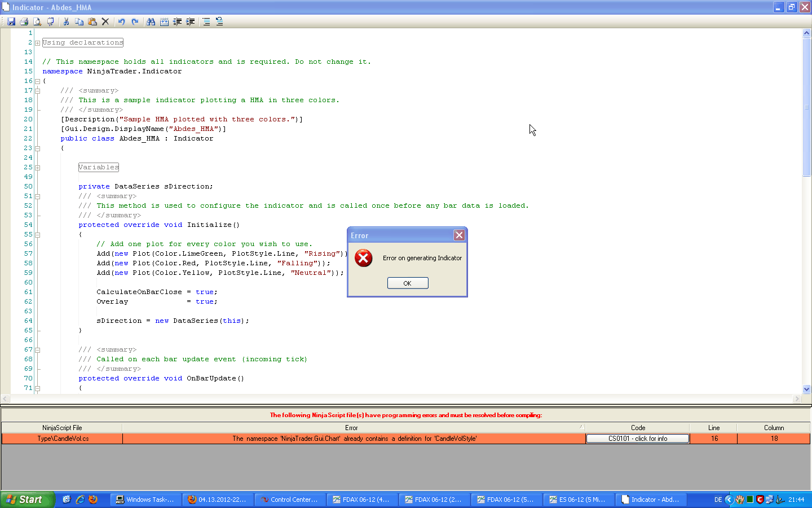Image resolution: width=812 pixels, height=508 pixels.
Task: Switch to the ES 06-12 chart window
Action: pyautogui.click(x=579, y=500)
